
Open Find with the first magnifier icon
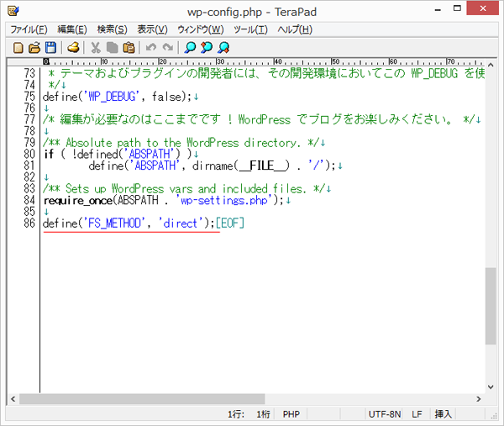tap(190, 48)
